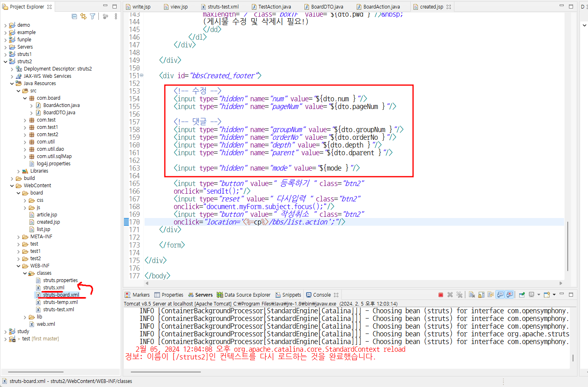The height and width of the screenshot is (387, 588).
Task: Click Remove Launch single X icon
Action: click(x=450, y=295)
